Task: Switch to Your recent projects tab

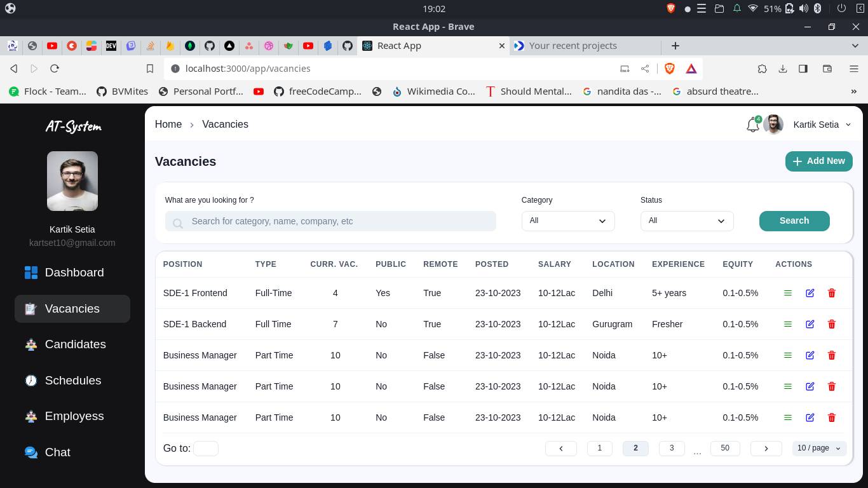Action: pyautogui.click(x=573, y=46)
